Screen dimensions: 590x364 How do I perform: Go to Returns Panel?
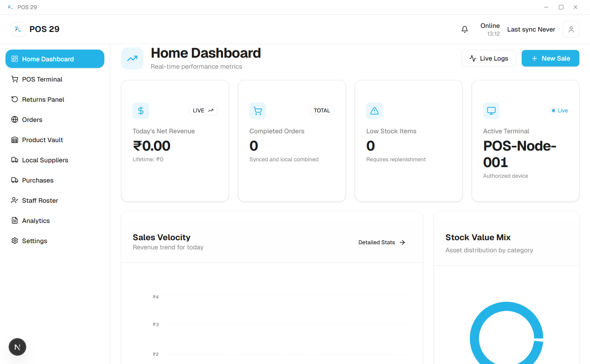tap(55, 99)
